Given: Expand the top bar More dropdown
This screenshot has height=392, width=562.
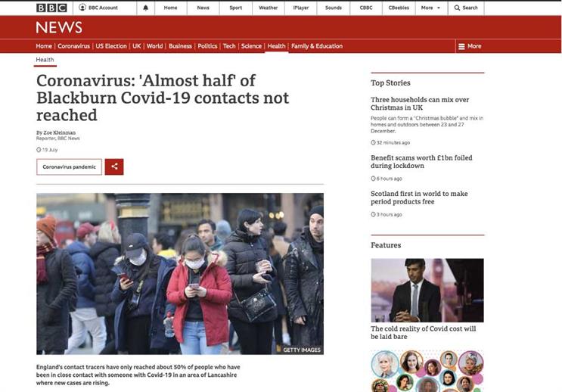Looking at the screenshot, I should point(431,8).
